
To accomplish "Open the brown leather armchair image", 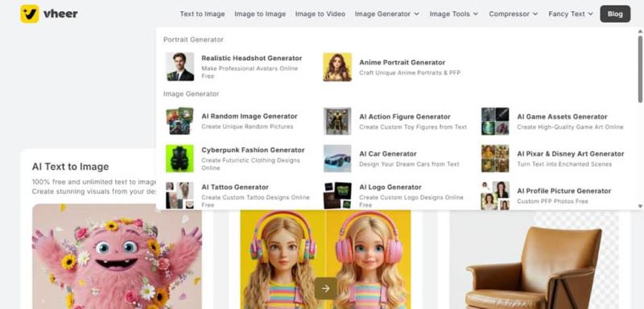I will pyautogui.click(x=534, y=260).
